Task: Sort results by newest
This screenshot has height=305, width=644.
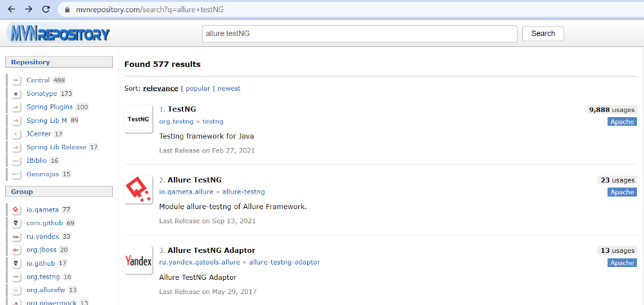Action: [229, 88]
